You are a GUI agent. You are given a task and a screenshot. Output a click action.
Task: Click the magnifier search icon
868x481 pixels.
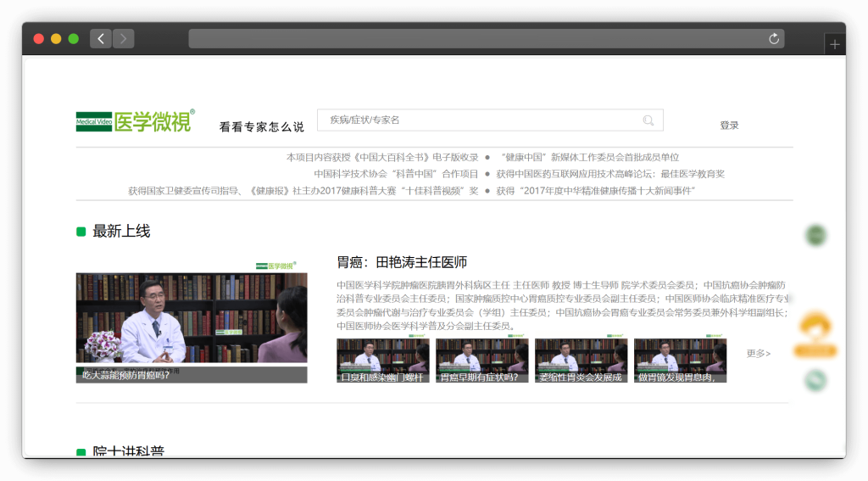(648, 120)
